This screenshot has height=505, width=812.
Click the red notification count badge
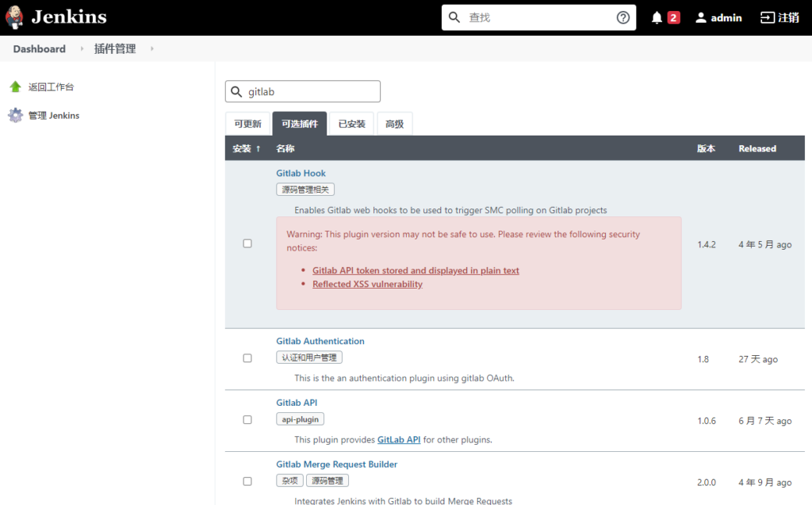pos(673,17)
